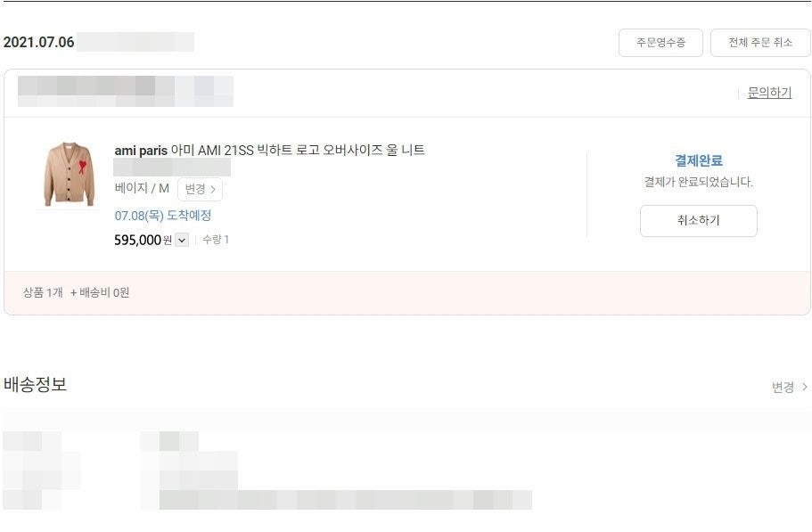Click the chevron inside the option 변경 button
Image resolution: width=812 pixels, height=532 pixels.
[213, 190]
